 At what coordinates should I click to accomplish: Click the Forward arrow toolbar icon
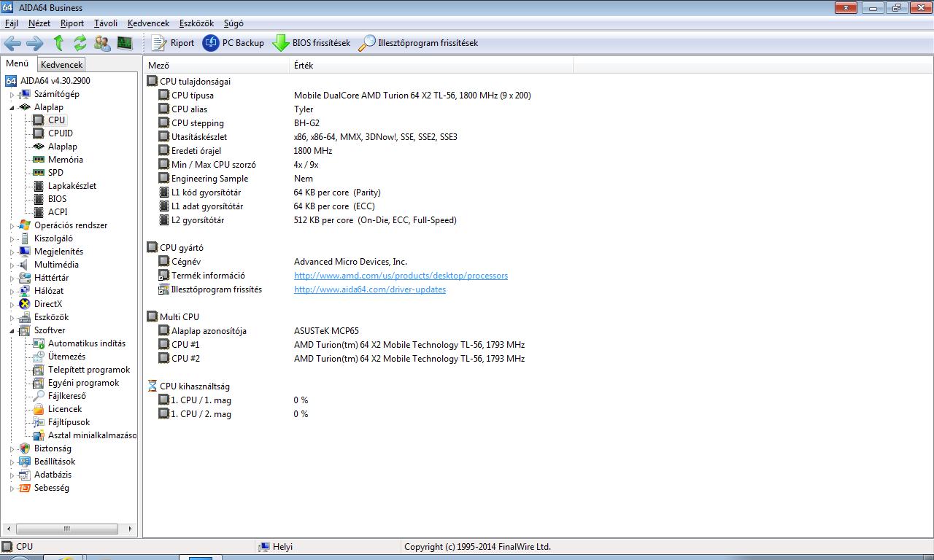[x=34, y=43]
